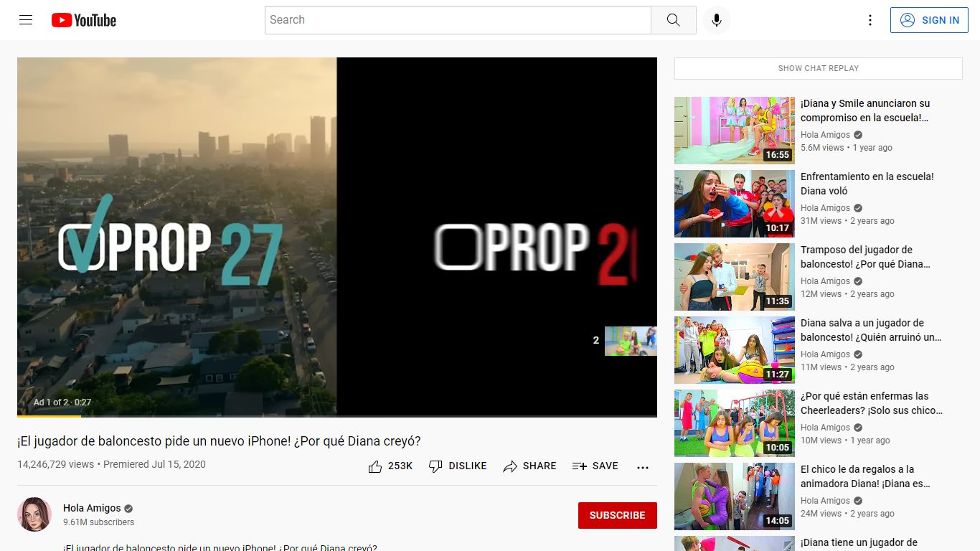Click Hola Amigos under the 10M views video
The height and width of the screenshot is (551, 980).
point(825,428)
